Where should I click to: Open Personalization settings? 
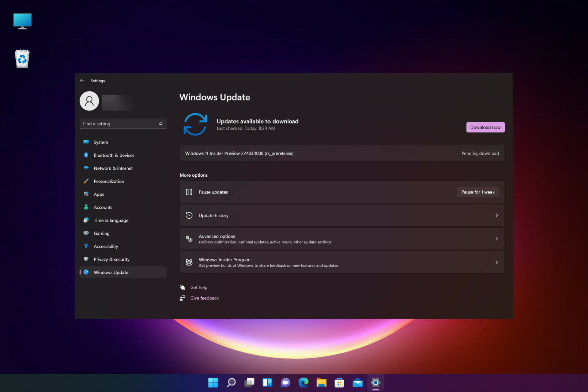108,181
